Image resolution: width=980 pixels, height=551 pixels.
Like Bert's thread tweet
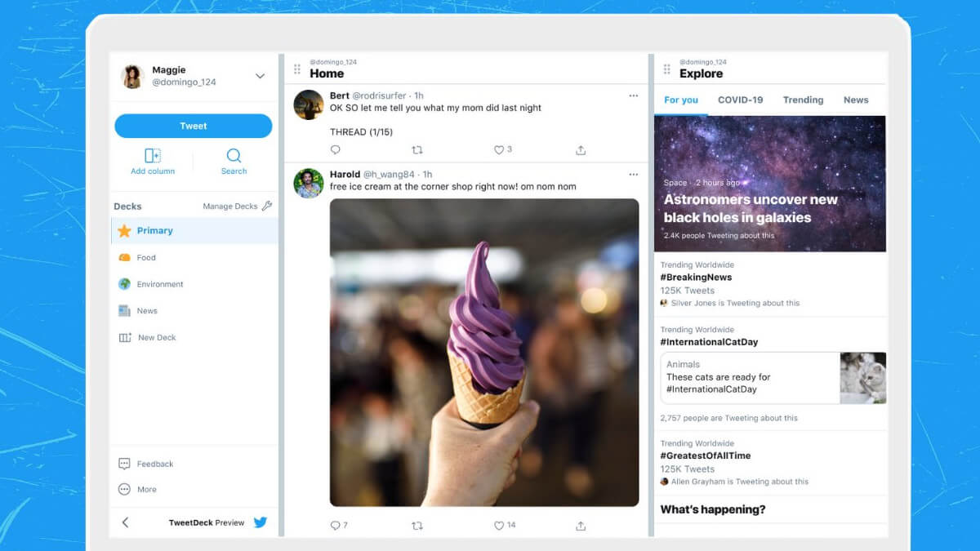point(499,150)
